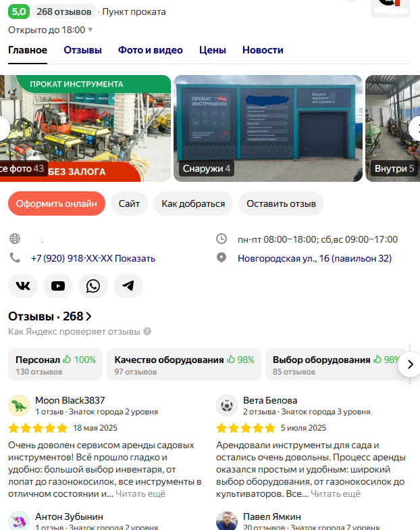Image resolution: width=420 pixels, height=530 pixels.
Task: Expand Вета Белова review with 'Читать ещё'
Action: [x=336, y=493]
